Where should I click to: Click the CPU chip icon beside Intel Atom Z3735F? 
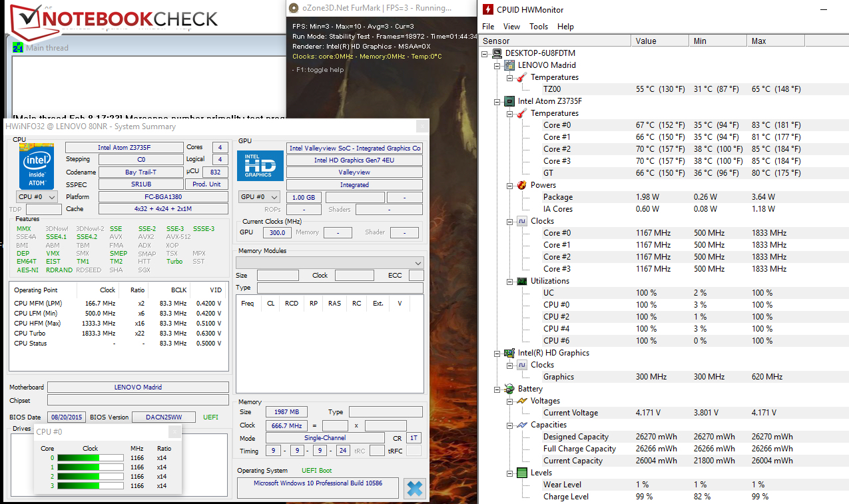coord(510,101)
